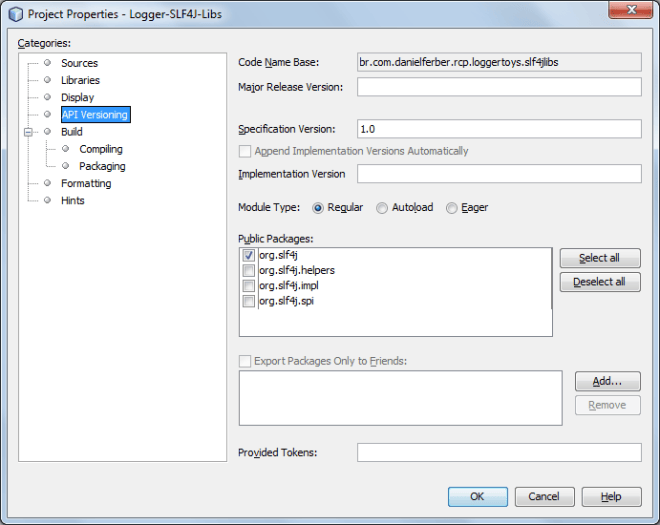Check the org.slf4j.spi package
Image resolution: width=660 pixels, height=525 pixels.
(x=248, y=301)
